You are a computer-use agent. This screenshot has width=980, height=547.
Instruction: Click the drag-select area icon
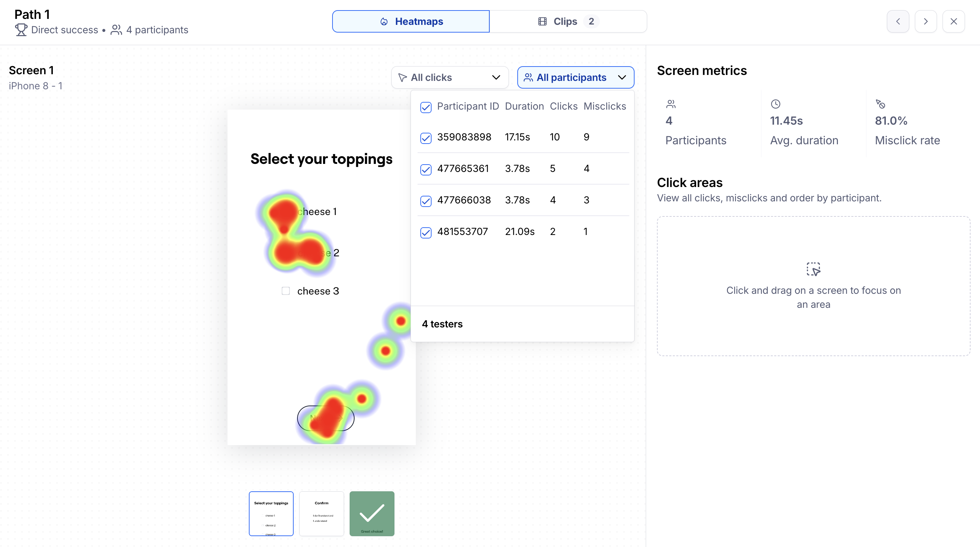pos(813,269)
